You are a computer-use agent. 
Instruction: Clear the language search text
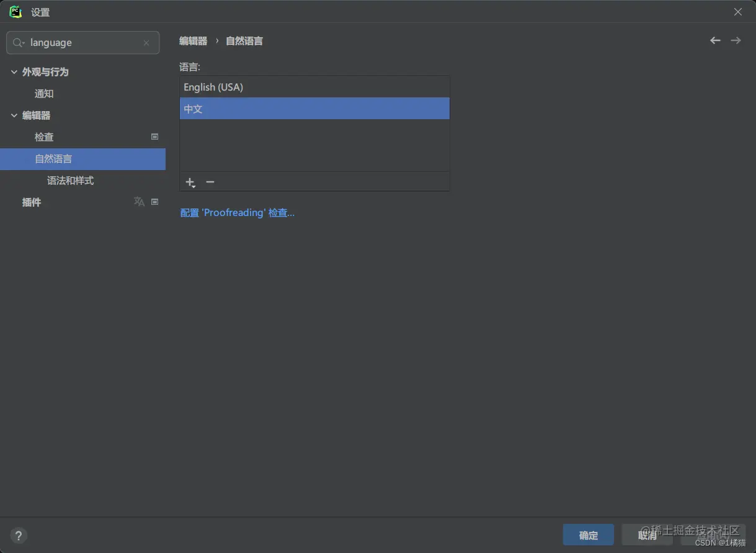coord(146,43)
